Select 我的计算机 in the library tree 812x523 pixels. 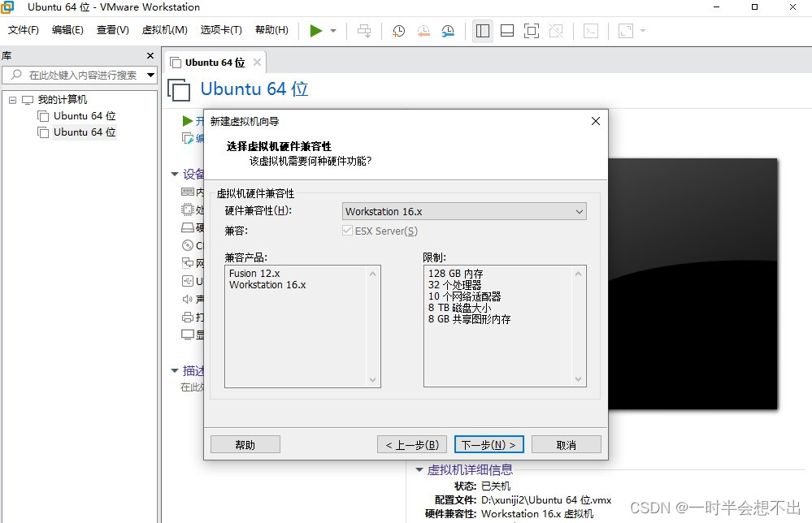pos(62,100)
